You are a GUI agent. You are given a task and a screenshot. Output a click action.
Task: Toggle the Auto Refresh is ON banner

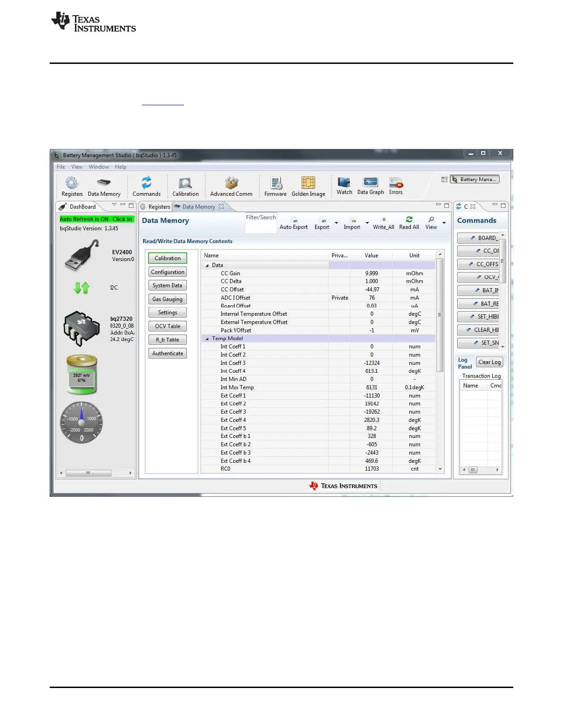point(97,219)
